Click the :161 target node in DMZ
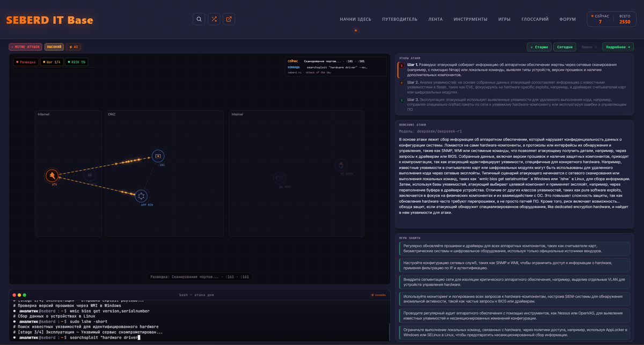This screenshot has width=644, height=345. [x=158, y=156]
